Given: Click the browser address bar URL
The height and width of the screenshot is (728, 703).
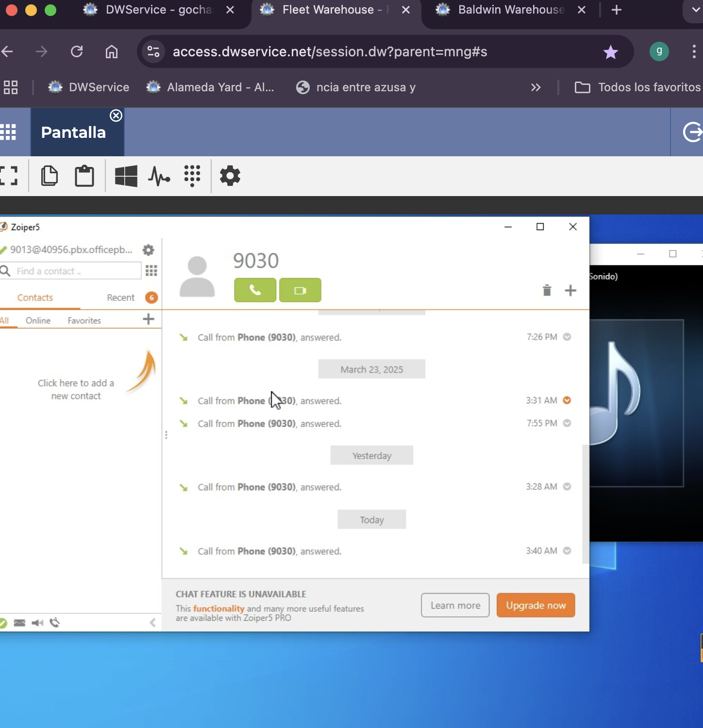Looking at the screenshot, I should click(330, 51).
